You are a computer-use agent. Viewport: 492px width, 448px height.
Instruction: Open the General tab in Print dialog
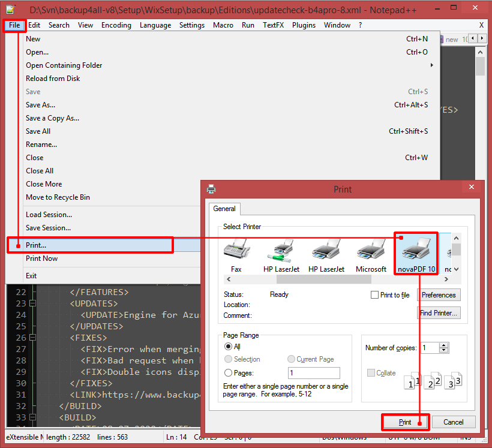click(224, 209)
